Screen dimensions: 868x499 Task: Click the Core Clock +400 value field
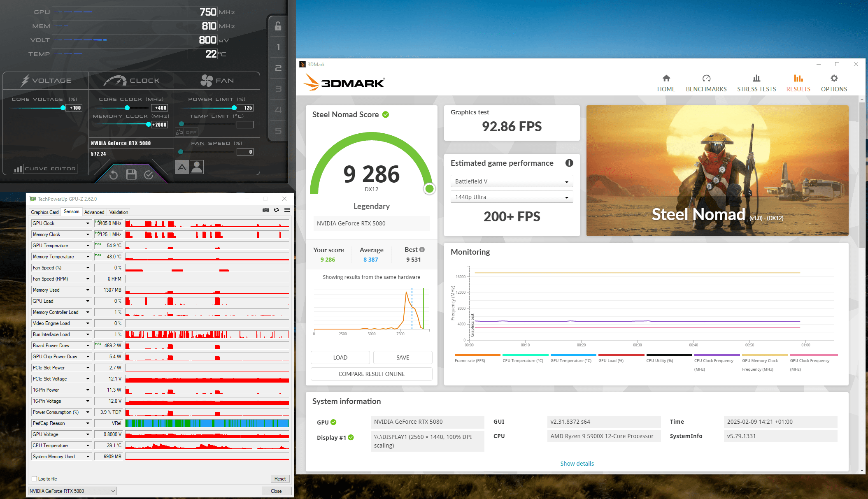pyautogui.click(x=159, y=108)
